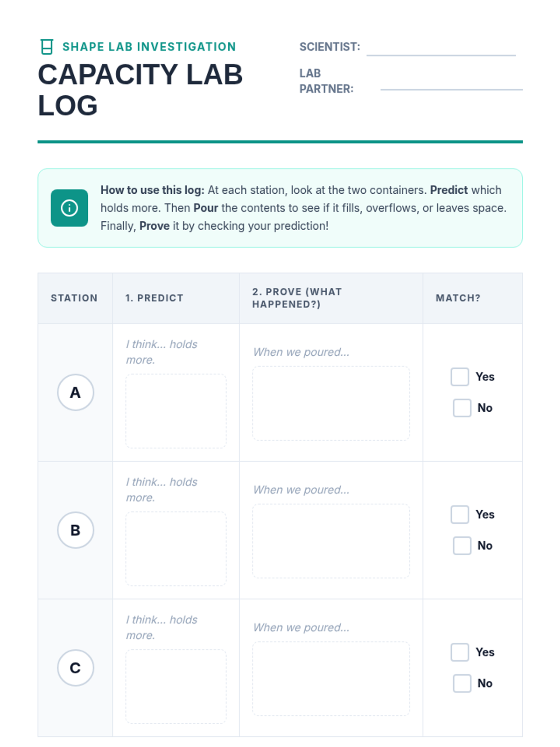
Task: Check Yes for Station C match
Action: 460,652
